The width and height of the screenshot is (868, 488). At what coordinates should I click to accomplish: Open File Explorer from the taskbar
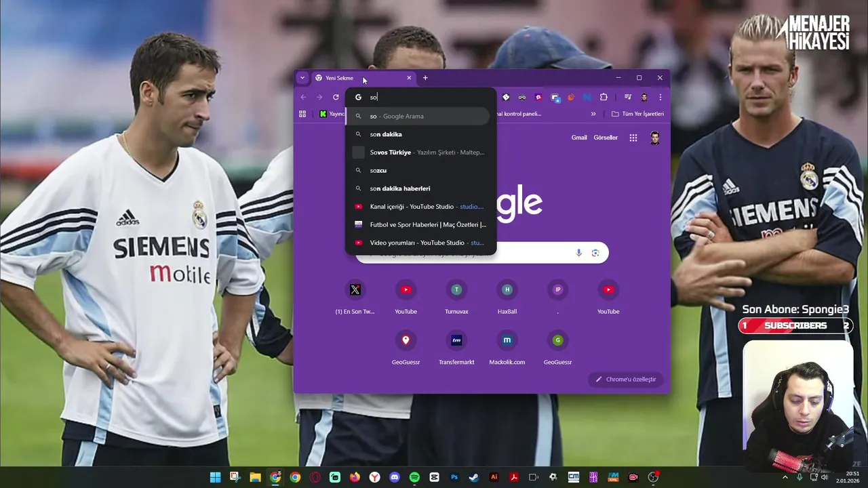(255, 477)
